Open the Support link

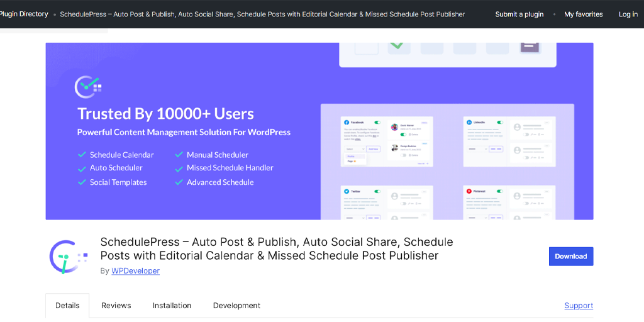(x=579, y=306)
